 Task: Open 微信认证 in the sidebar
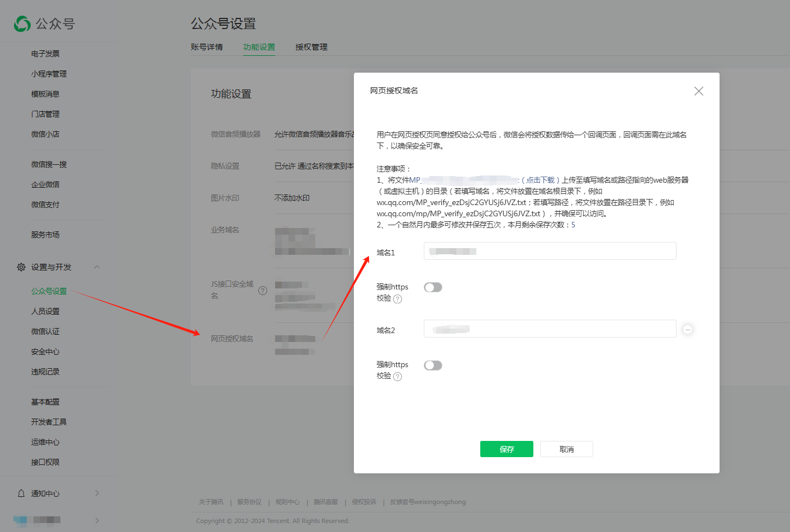(x=45, y=331)
